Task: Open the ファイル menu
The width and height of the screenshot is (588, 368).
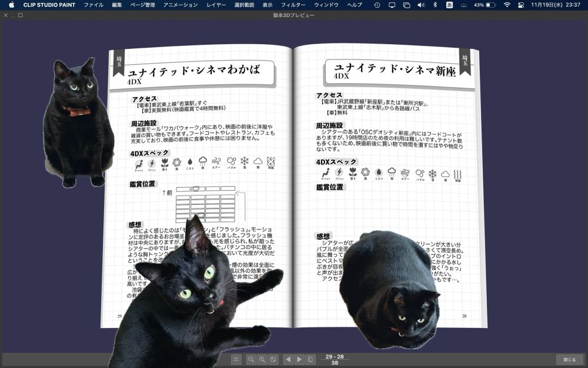Action: pos(93,5)
